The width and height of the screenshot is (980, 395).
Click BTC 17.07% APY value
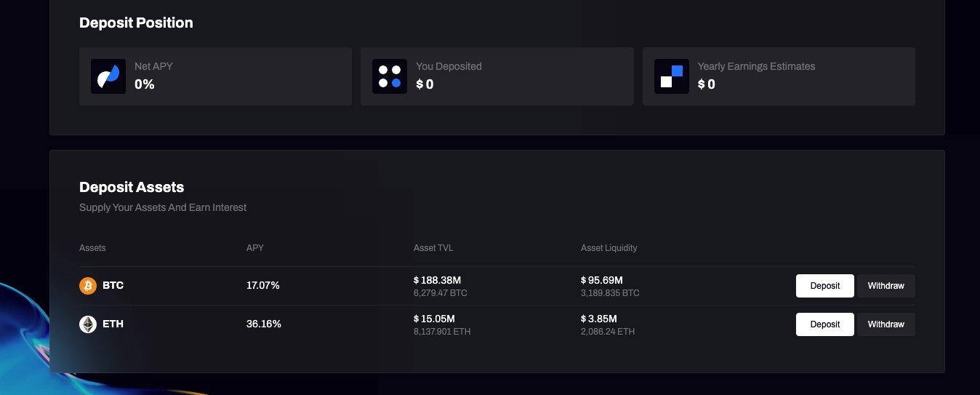click(263, 286)
